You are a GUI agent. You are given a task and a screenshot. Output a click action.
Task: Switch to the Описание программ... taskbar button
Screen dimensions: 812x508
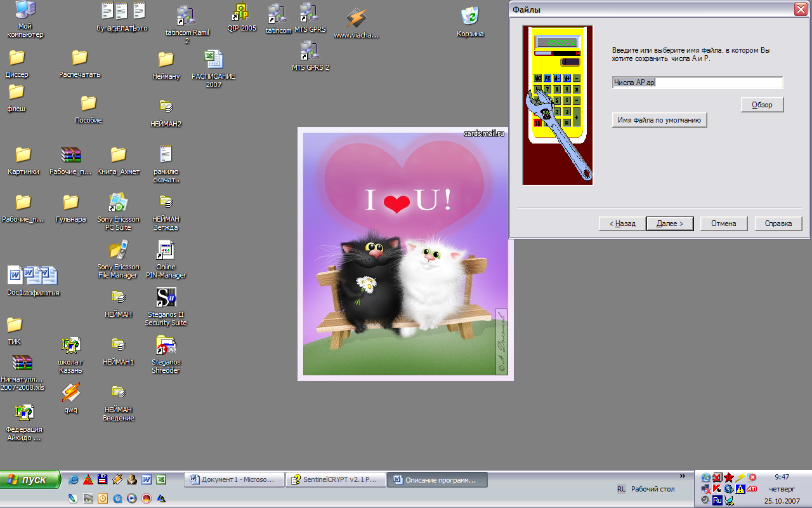437,480
